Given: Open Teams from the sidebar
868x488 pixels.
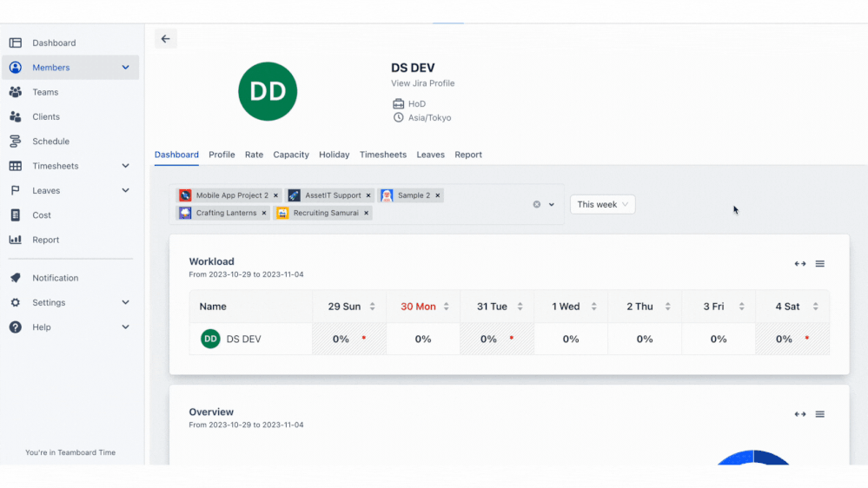Looking at the screenshot, I should (45, 92).
